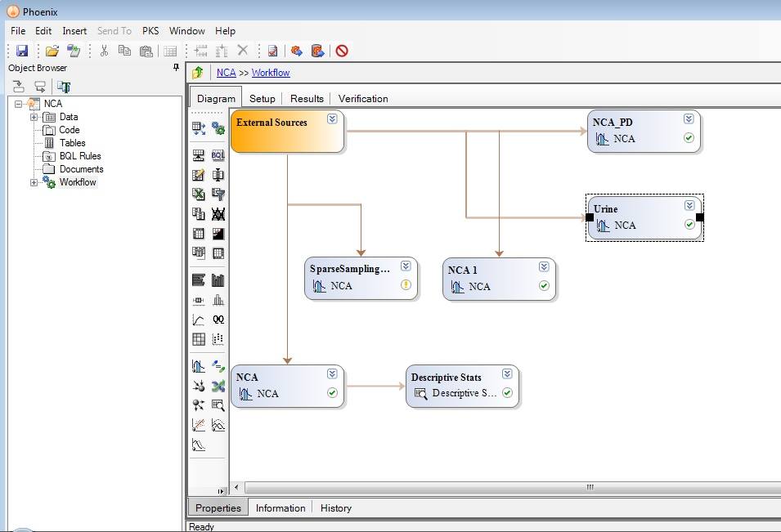This screenshot has width=781, height=532.
Task: Open the History tab at bottom
Action: [x=336, y=508]
